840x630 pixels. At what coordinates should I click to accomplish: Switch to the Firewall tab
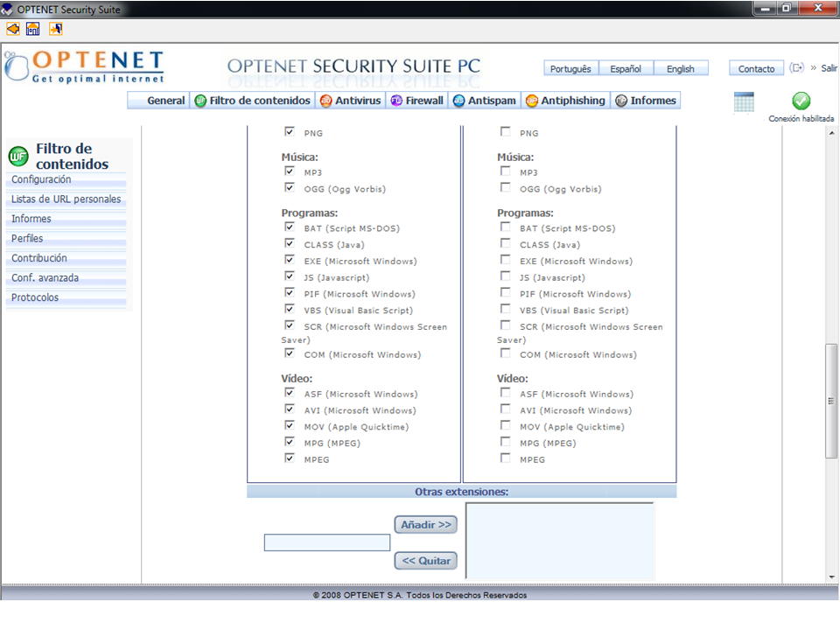pyautogui.click(x=416, y=101)
